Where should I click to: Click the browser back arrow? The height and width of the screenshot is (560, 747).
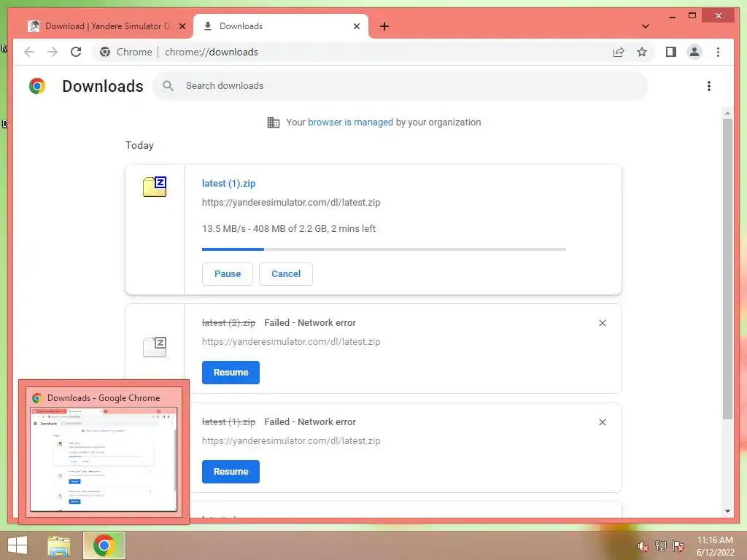pos(29,52)
